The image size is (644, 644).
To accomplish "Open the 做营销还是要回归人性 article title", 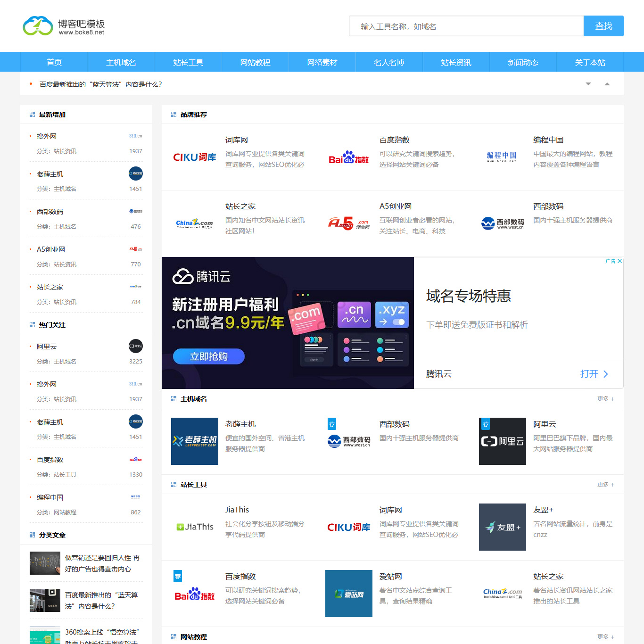I will pyautogui.click(x=102, y=563).
